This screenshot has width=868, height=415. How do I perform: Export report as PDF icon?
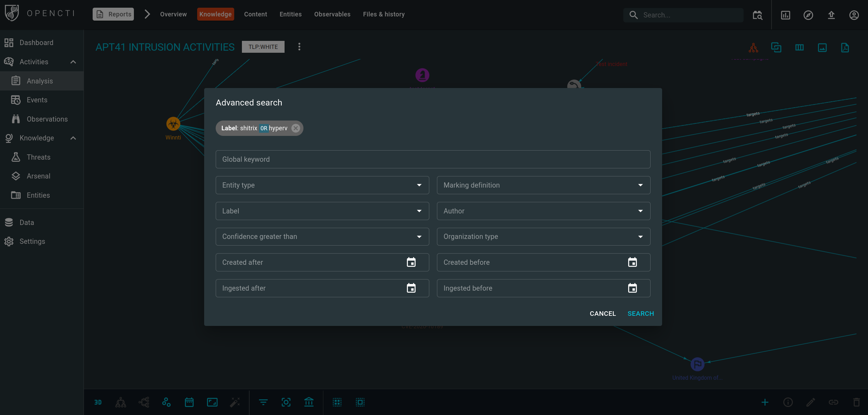tap(845, 48)
